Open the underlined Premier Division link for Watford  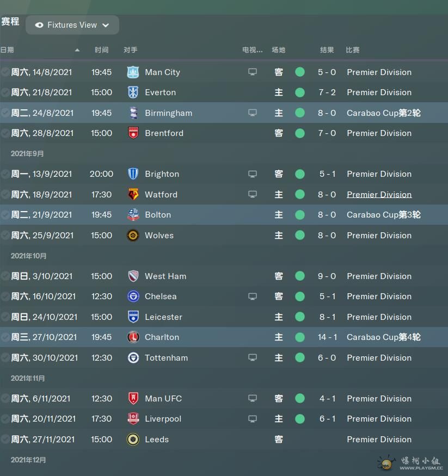(x=379, y=195)
